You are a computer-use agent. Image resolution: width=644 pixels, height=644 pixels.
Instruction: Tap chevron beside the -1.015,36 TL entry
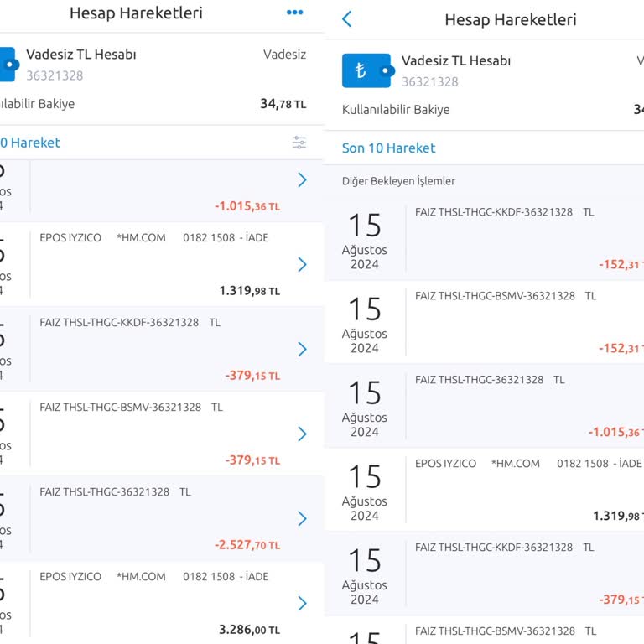(x=302, y=180)
